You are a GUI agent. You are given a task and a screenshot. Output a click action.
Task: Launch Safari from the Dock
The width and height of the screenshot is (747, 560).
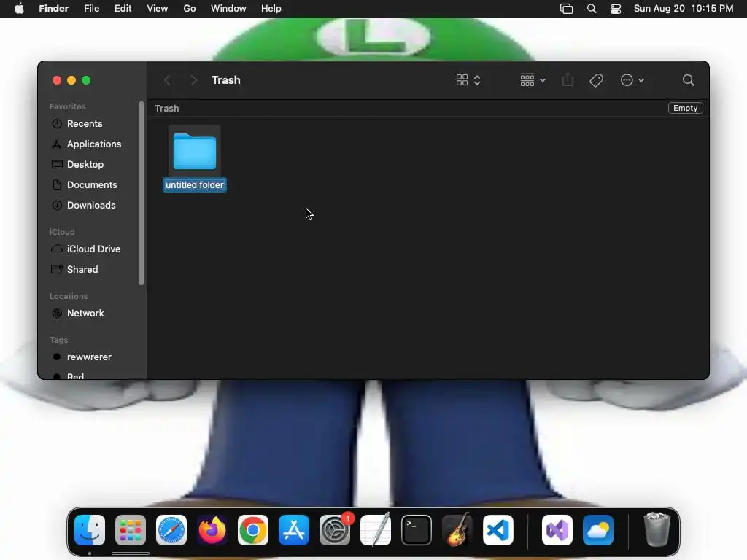[x=171, y=530]
